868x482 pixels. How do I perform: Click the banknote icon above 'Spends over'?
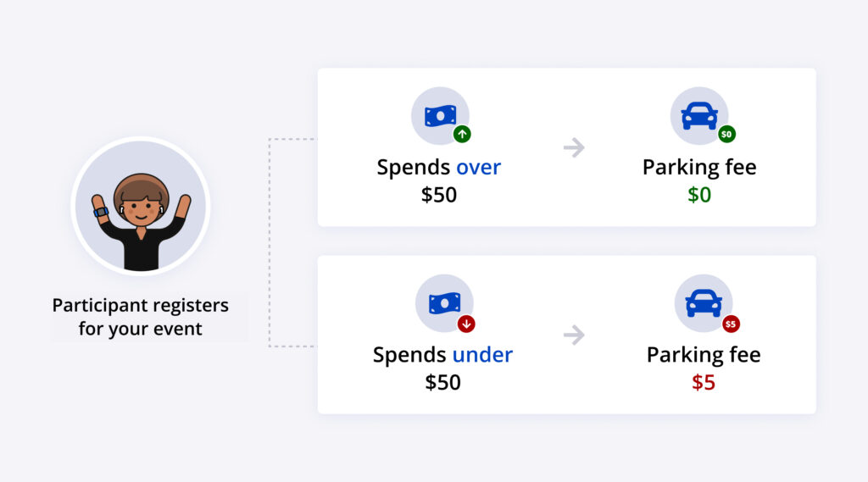pos(440,115)
